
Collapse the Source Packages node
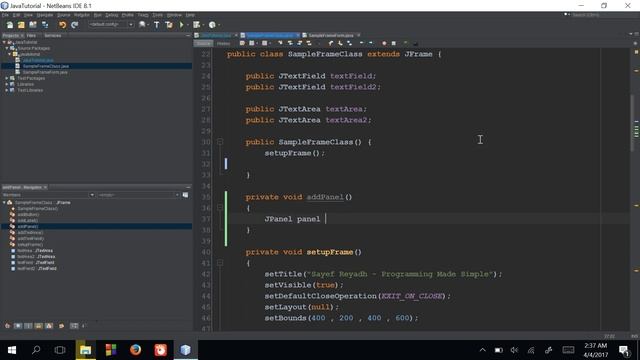pyautogui.click(x=7, y=48)
